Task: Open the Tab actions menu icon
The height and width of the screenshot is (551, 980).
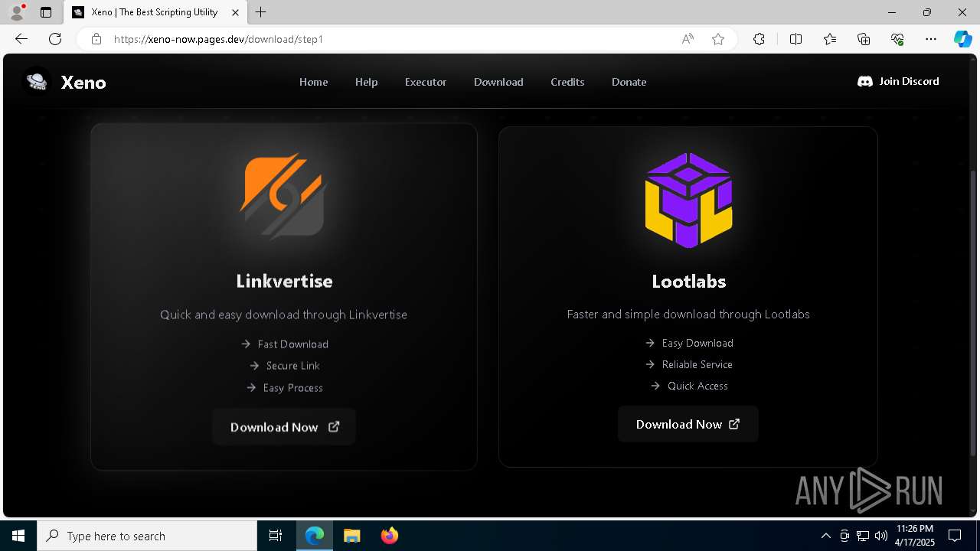Action: (x=46, y=12)
